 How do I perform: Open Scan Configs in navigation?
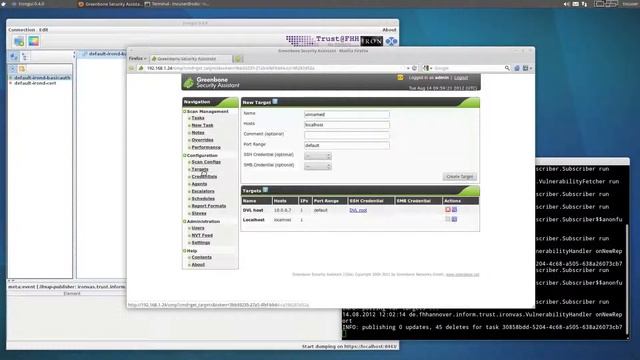click(x=206, y=162)
